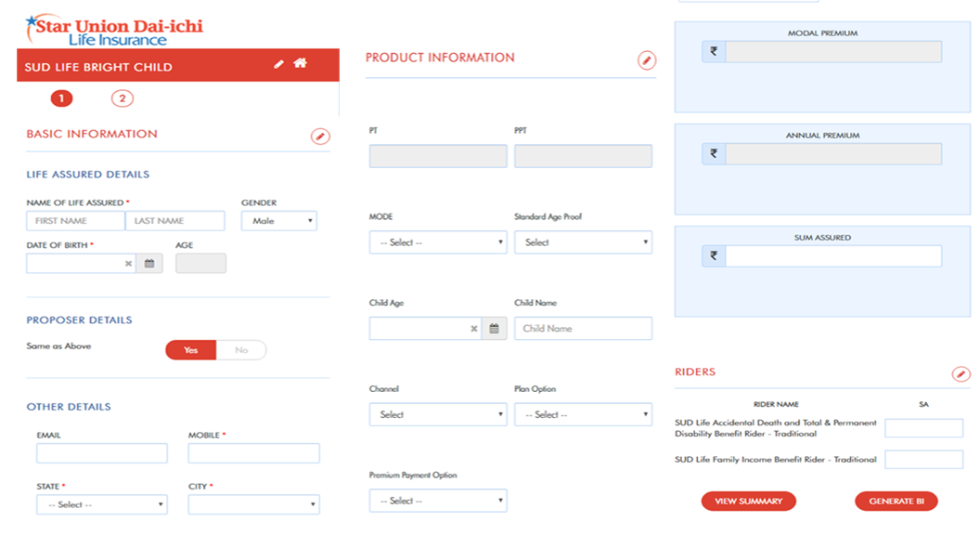Viewport: 980px width, 535px height.
Task: Go to step 1 tab
Action: point(61,98)
